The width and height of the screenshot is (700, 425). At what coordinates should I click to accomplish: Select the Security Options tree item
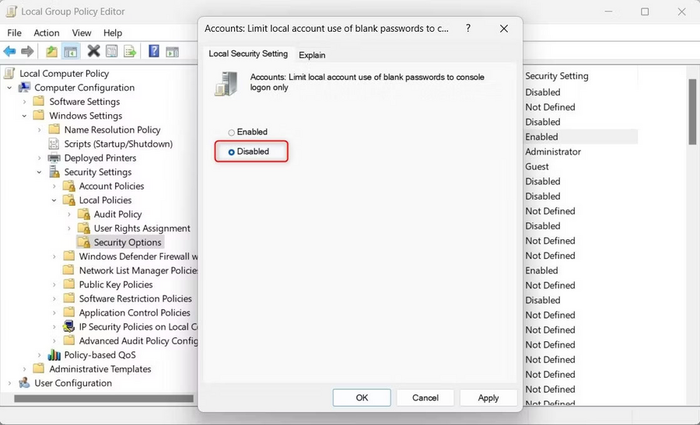127,242
